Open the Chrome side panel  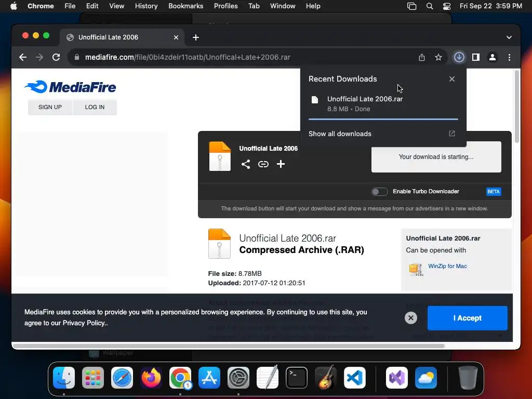pyautogui.click(x=476, y=57)
